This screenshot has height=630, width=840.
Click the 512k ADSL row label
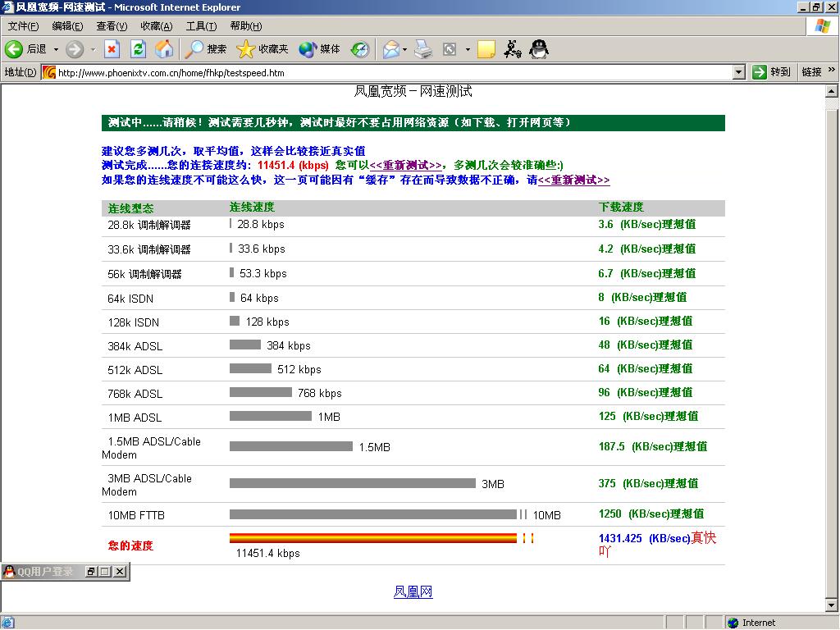pyautogui.click(x=135, y=370)
